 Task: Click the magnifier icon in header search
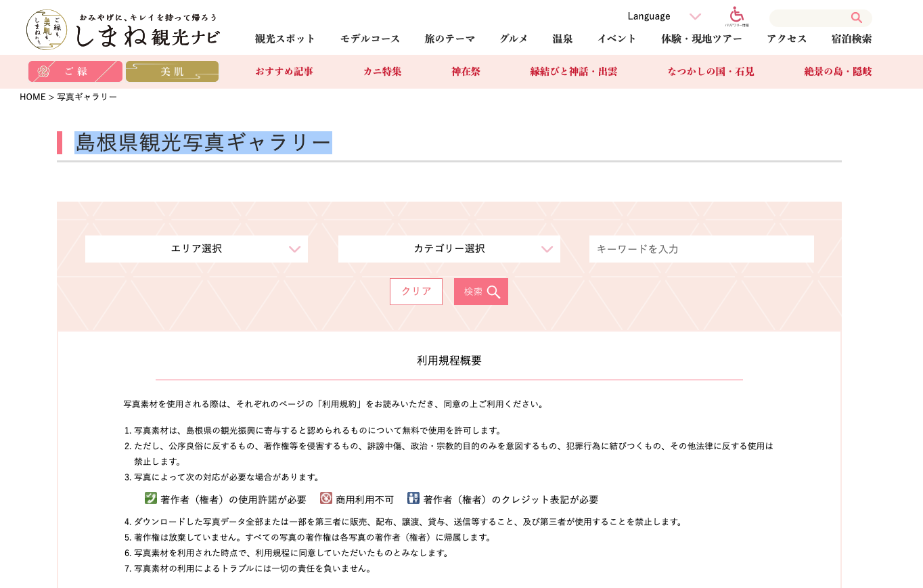coord(856,18)
